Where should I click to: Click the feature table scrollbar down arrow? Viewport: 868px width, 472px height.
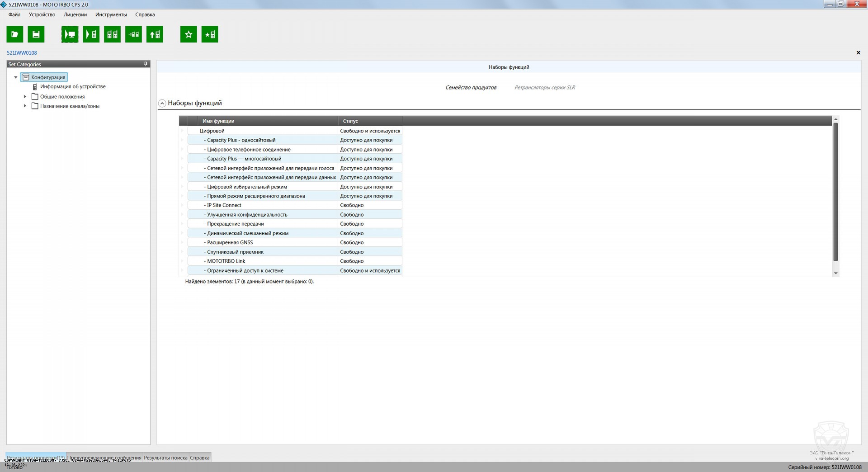pyautogui.click(x=835, y=273)
